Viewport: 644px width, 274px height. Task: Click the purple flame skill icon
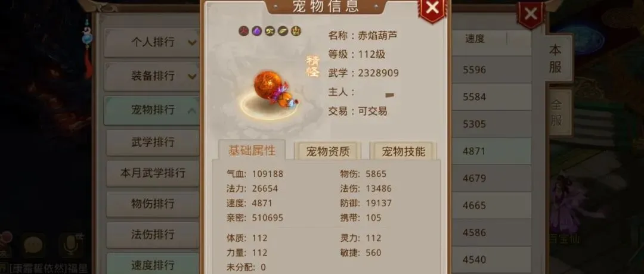256,31
